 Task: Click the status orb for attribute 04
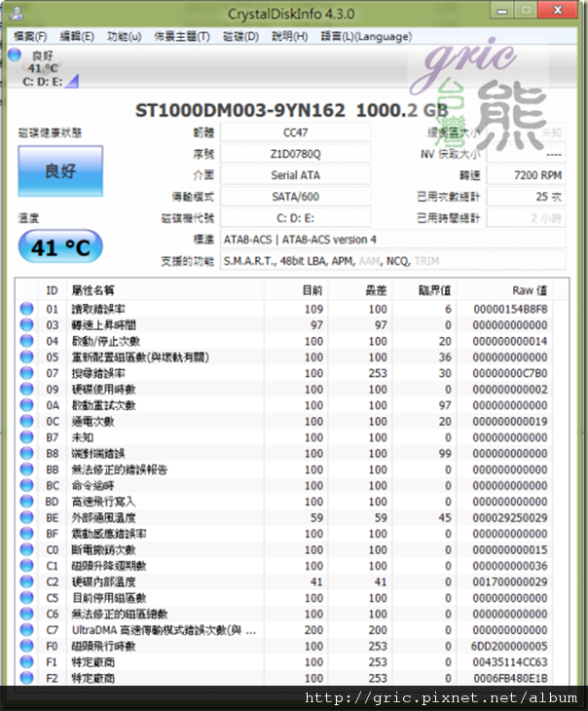[26, 341]
